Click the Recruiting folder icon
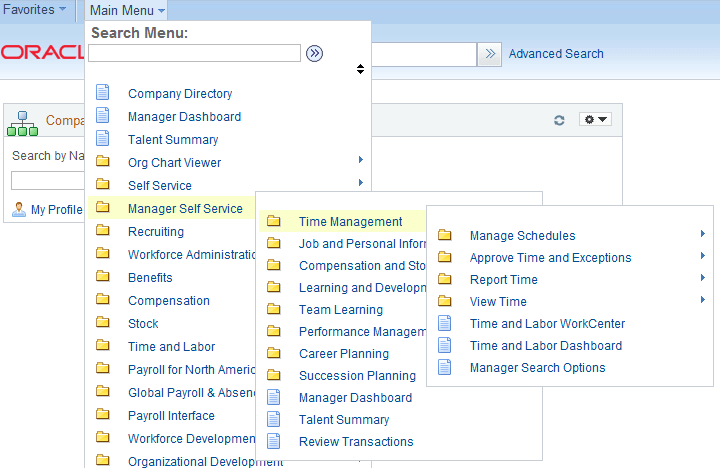Image resolution: width=720 pixels, height=468 pixels. click(102, 230)
